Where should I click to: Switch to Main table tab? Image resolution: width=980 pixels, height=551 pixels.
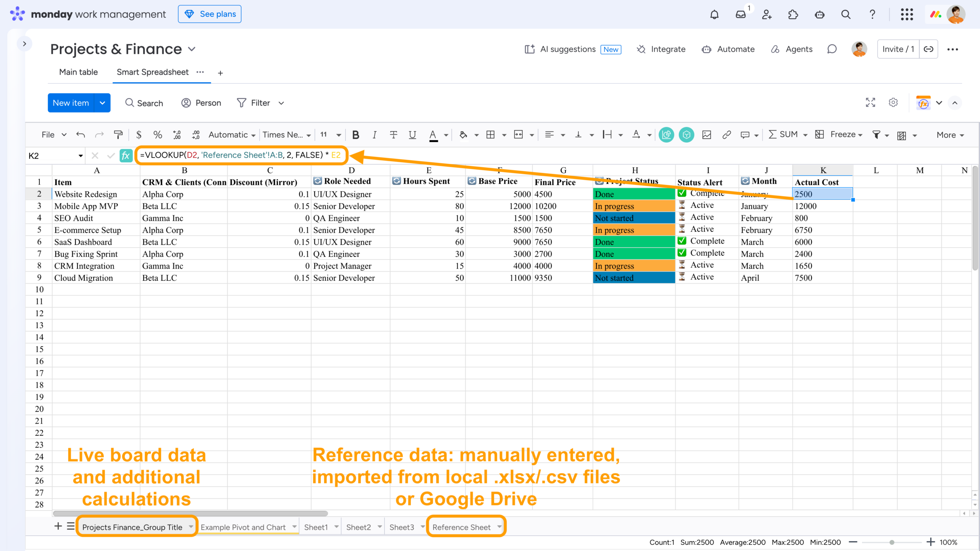(x=78, y=72)
